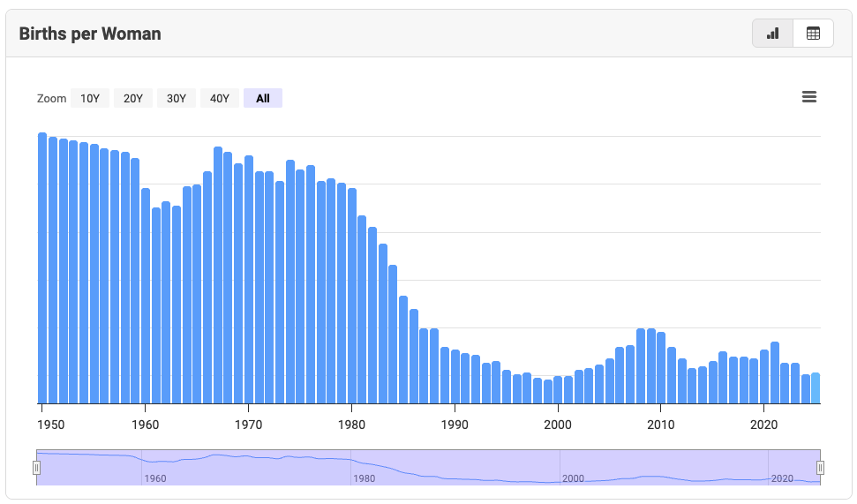Click the 1960 bar in the chart
This screenshot has width=857, height=504.
click(x=146, y=297)
